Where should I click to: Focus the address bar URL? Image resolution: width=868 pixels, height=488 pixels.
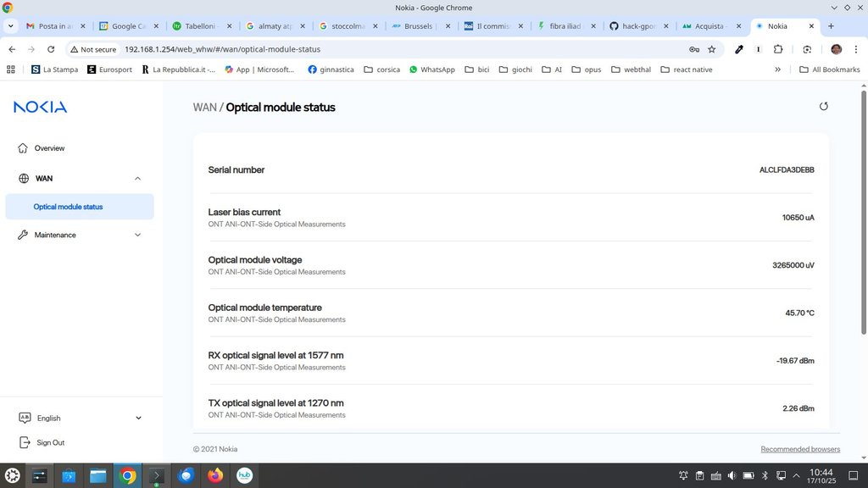click(x=223, y=49)
